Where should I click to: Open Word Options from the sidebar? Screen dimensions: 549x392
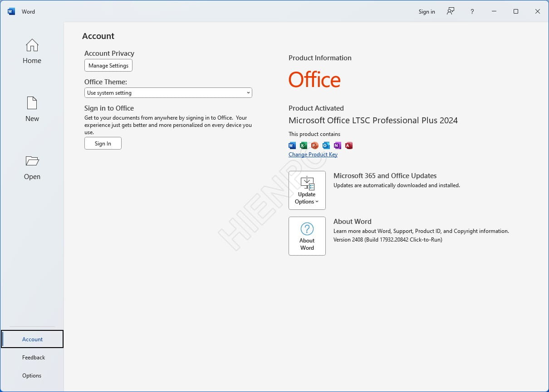32,376
